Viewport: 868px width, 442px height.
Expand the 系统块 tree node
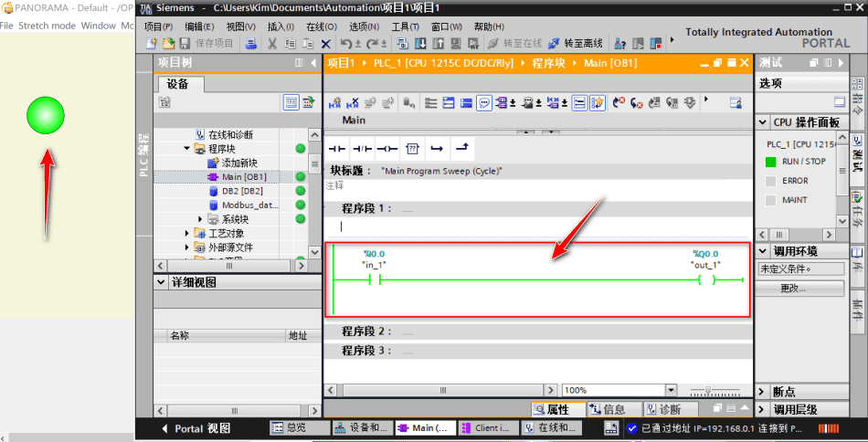click(x=201, y=219)
